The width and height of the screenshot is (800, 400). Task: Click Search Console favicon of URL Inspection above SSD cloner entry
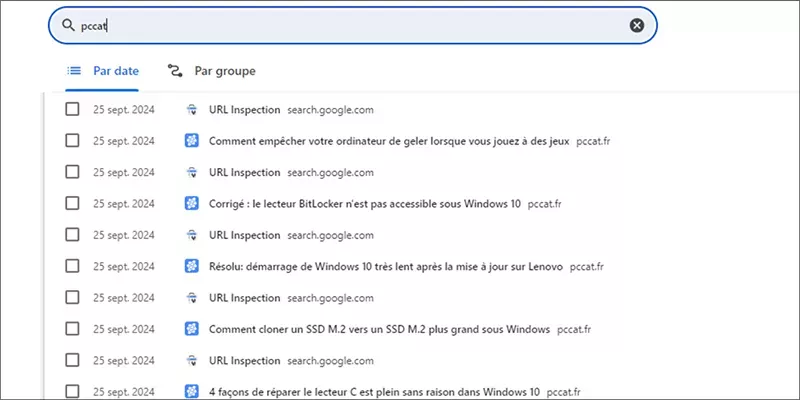coord(191,298)
